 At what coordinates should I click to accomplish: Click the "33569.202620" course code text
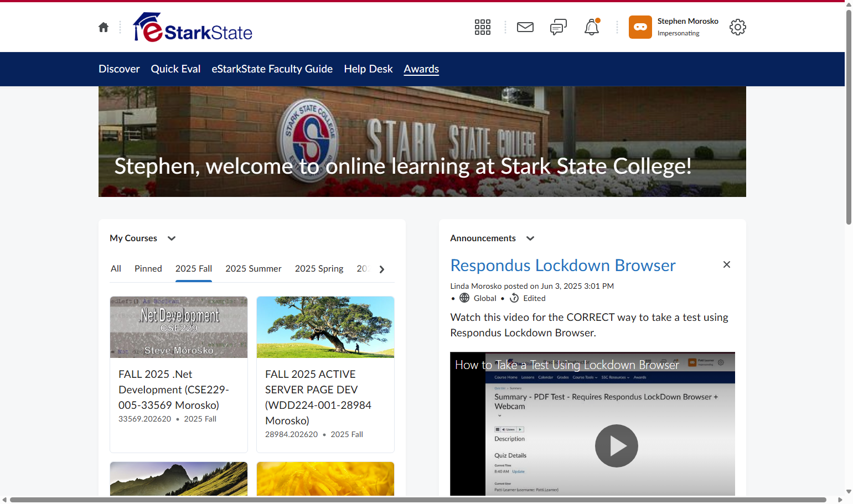[x=145, y=419]
